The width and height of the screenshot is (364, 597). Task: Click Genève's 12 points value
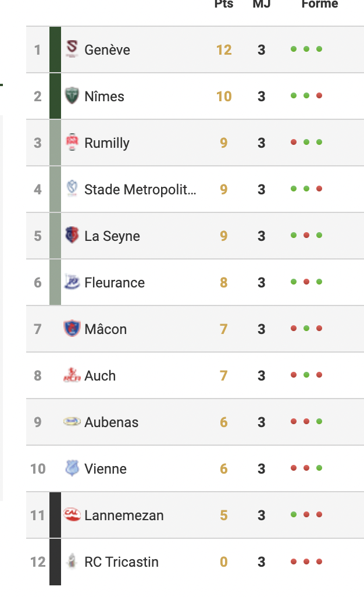point(224,50)
